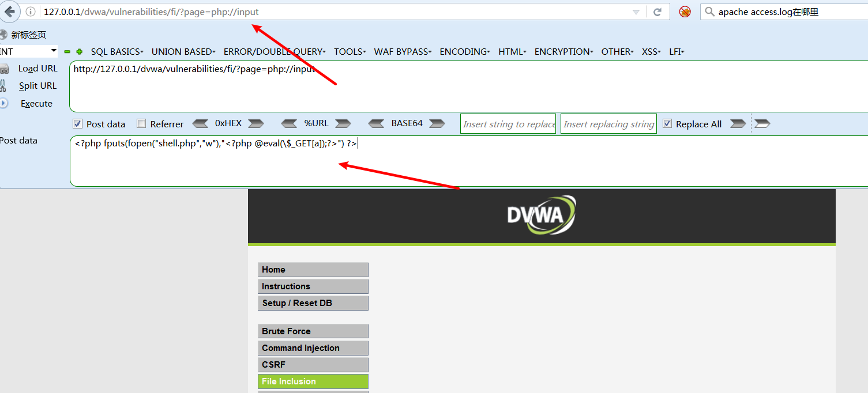868x393 pixels.
Task: Select the File Inclusion menu item
Action: click(313, 381)
